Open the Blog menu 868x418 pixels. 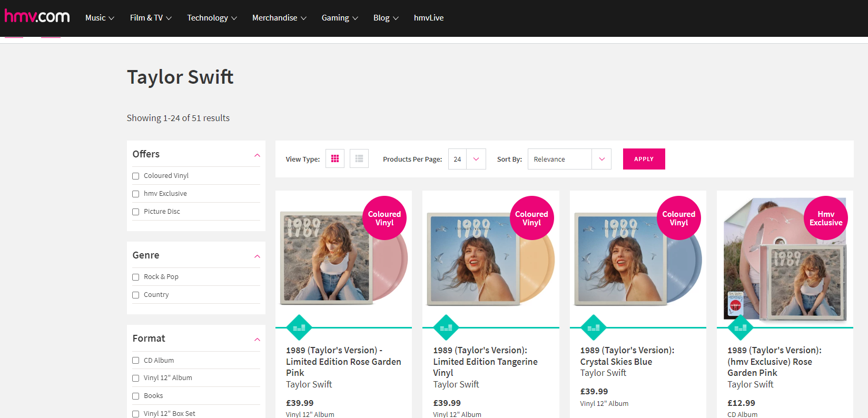coord(386,18)
